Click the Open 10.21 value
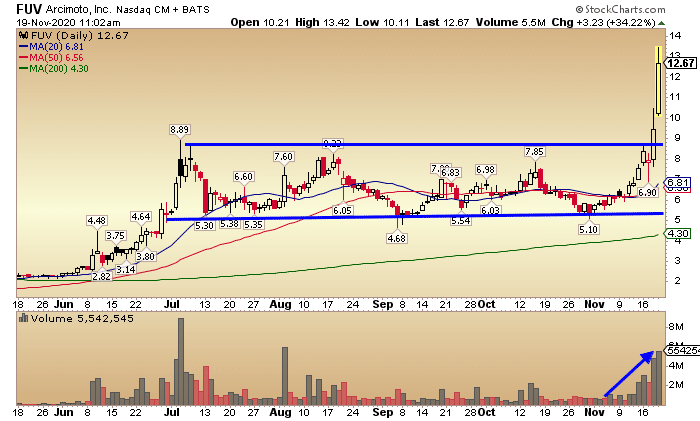 pyautogui.click(x=260, y=22)
